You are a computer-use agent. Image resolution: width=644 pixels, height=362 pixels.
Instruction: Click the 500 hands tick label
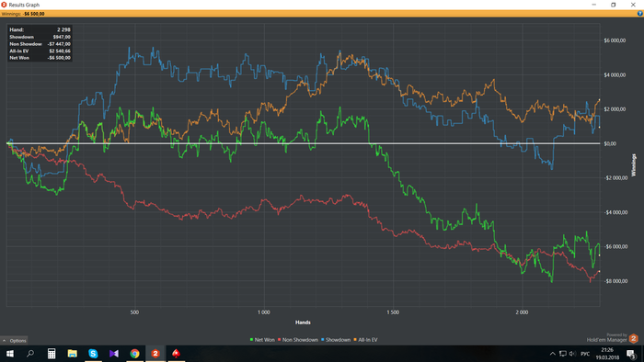click(x=134, y=312)
